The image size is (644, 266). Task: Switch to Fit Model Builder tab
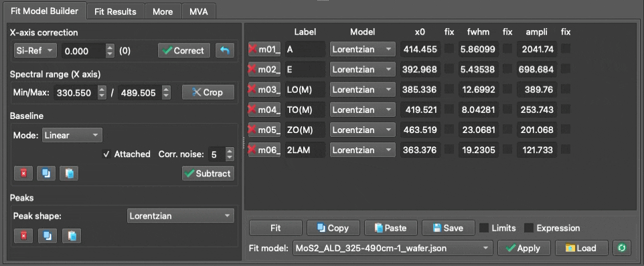tap(44, 11)
